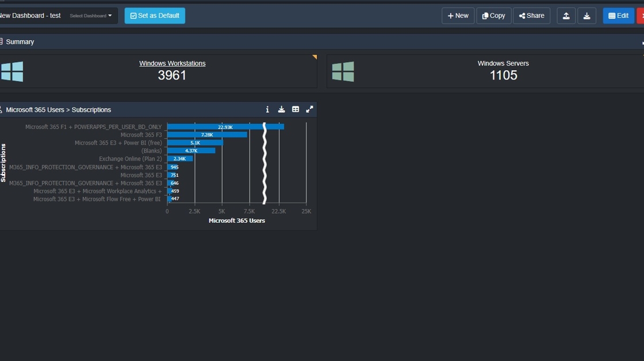Viewport: 644px width, 361px height.
Task: Share the dashboard
Action: coord(531,16)
